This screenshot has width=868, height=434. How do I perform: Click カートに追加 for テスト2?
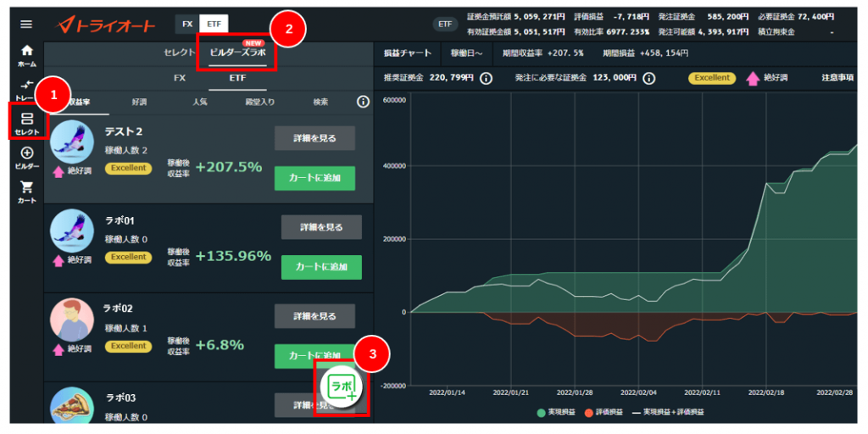pos(314,178)
